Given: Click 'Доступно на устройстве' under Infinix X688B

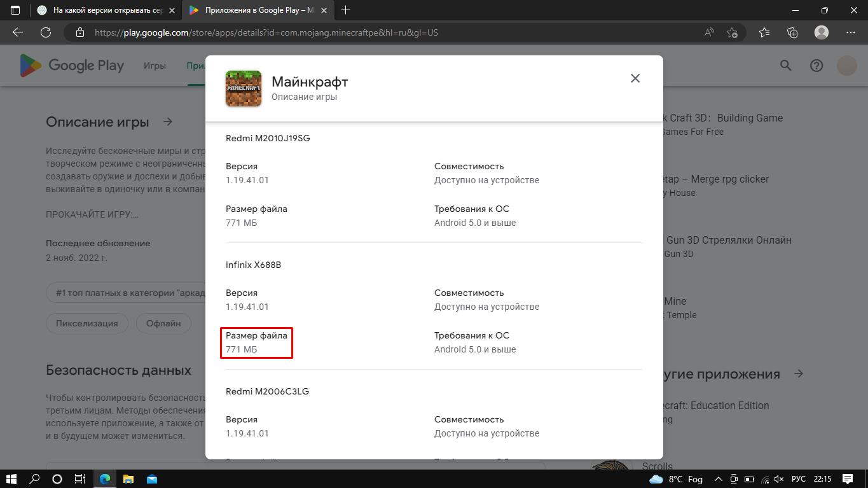Looking at the screenshot, I should tap(486, 307).
